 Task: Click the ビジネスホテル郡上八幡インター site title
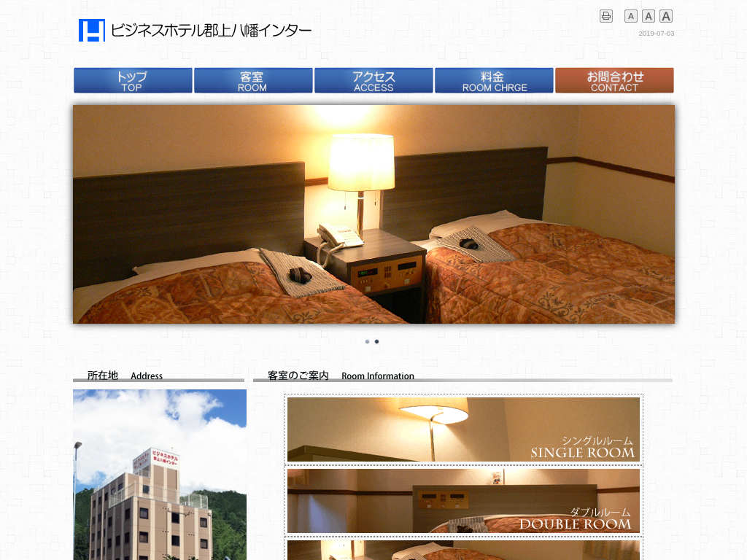(211, 31)
